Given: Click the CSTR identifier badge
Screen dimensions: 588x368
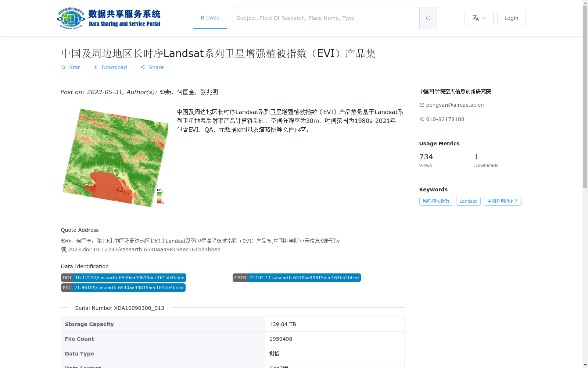Looking at the screenshot, I should (x=297, y=278).
